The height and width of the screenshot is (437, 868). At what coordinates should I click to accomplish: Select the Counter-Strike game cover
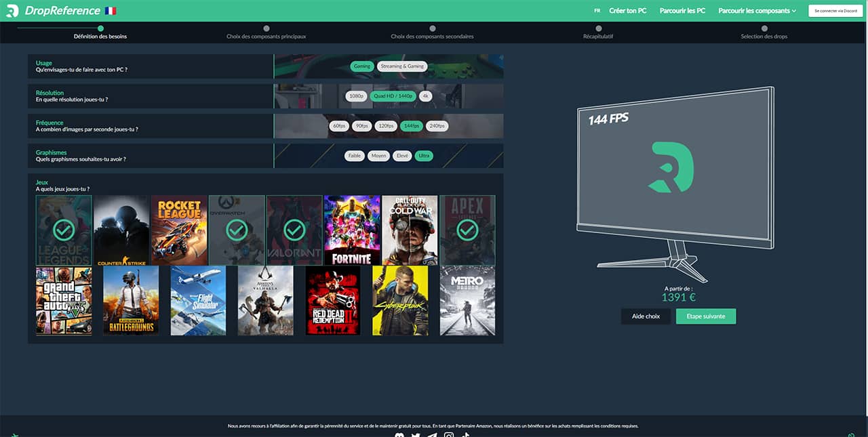121,230
